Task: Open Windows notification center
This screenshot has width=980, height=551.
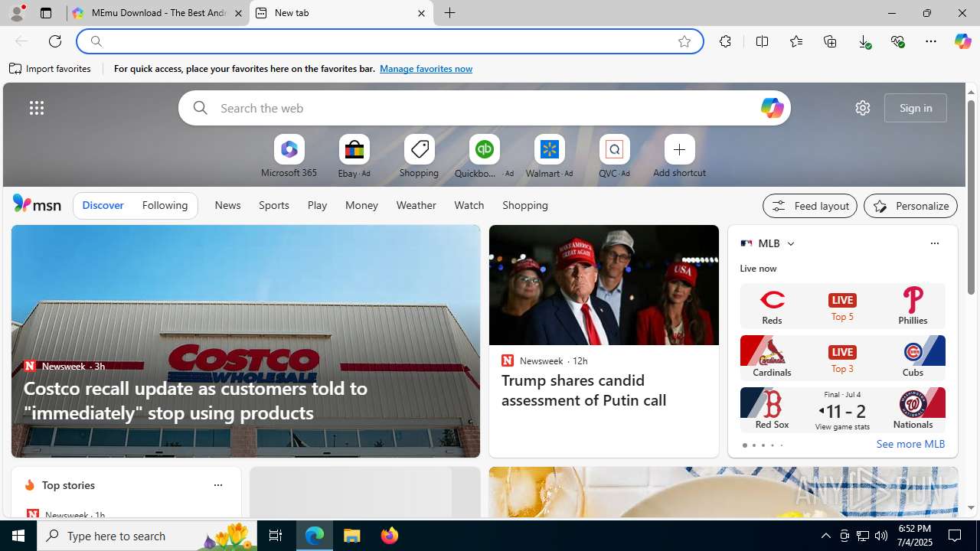Action: point(955,536)
